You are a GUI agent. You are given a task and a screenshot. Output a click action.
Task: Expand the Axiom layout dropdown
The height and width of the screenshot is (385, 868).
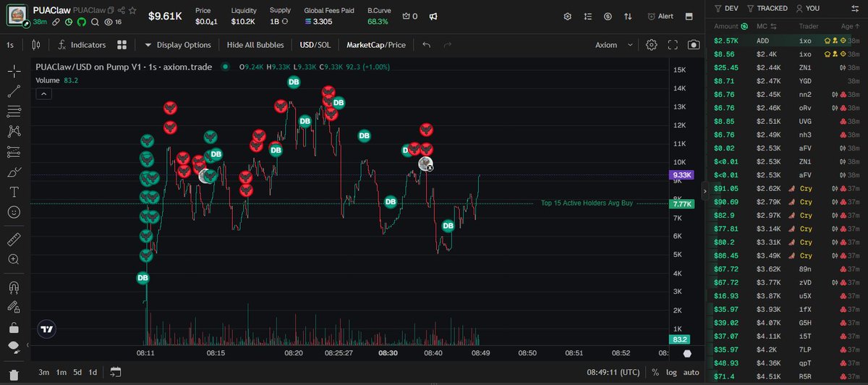(613, 45)
